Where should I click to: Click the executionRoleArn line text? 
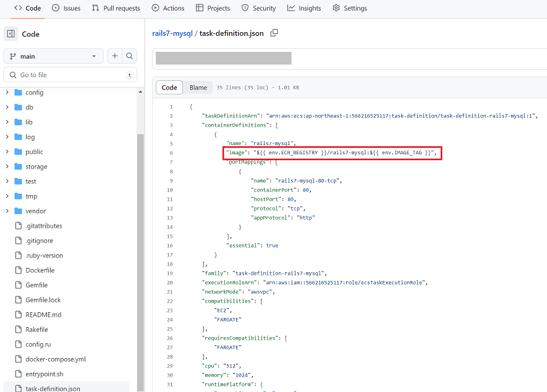(315, 283)
